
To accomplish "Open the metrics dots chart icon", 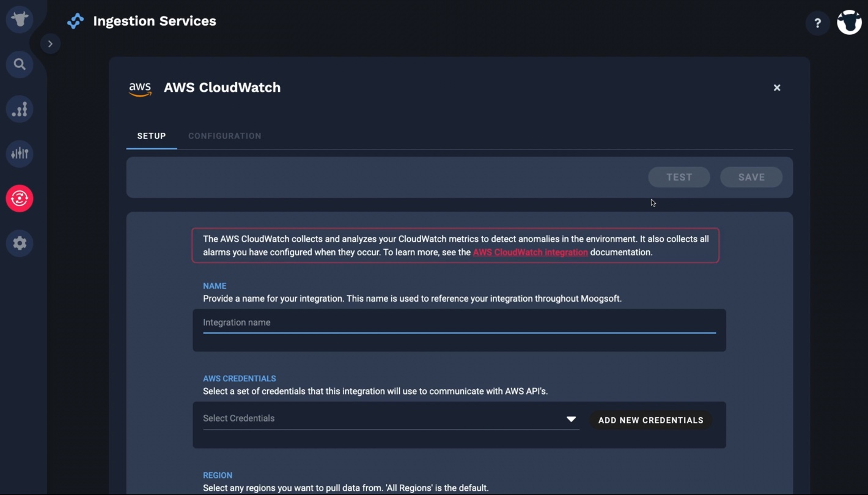I will click(20, 109).
